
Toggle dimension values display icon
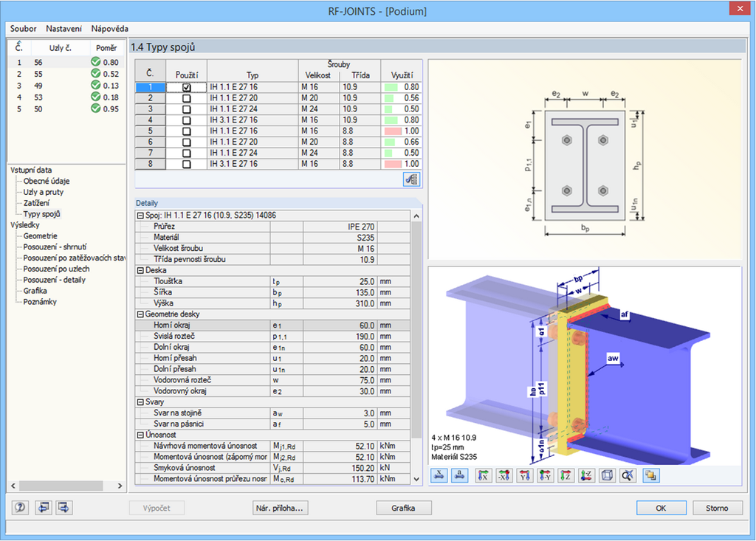tap(439, 475)
